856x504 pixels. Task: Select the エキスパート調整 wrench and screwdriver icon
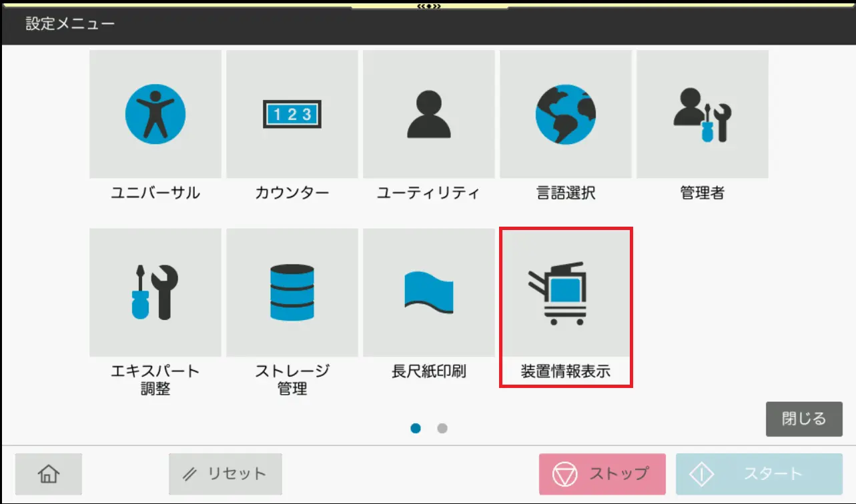tap(155, 292)
